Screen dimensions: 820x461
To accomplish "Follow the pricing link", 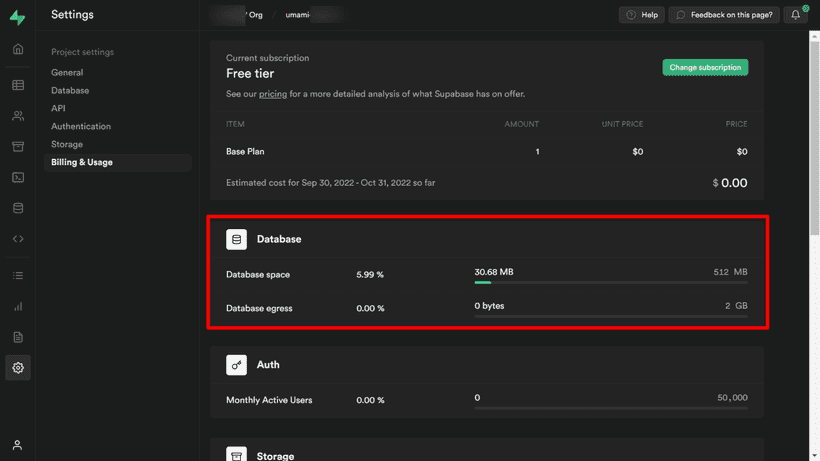I will 273,94.
